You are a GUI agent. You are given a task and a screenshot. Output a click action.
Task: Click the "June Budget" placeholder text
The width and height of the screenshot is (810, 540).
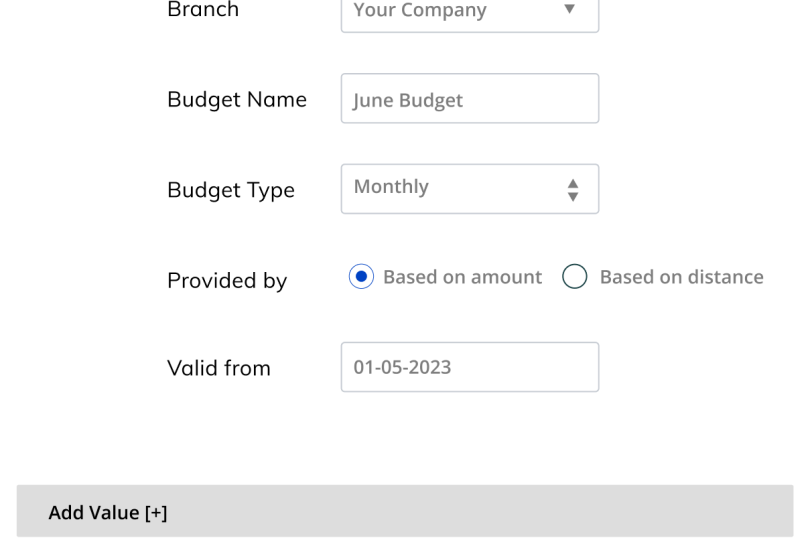click(408, 101)
